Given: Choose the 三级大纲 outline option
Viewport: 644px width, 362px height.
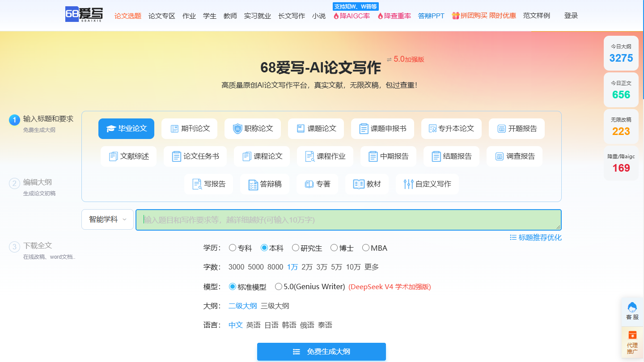Looking at the screenshot, I should tap(275, 306).
